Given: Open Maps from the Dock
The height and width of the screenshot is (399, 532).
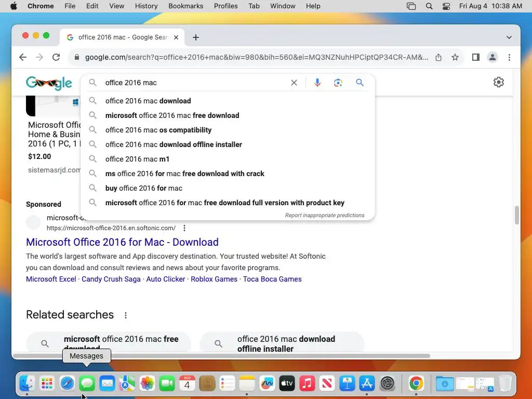Looking at the screenshot, I should click(x=127, y=383).
